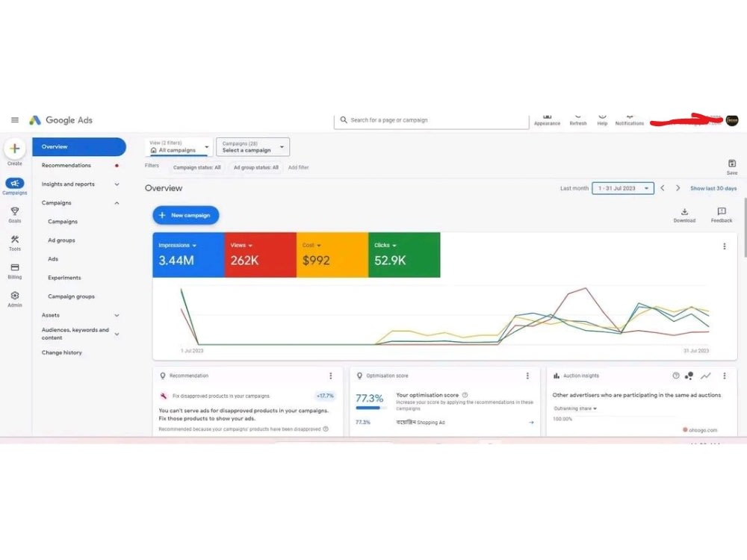Viewport: 747px width, 560px height.
Task: Open Change history in the sidebar
Action: (x=61, y=352)
